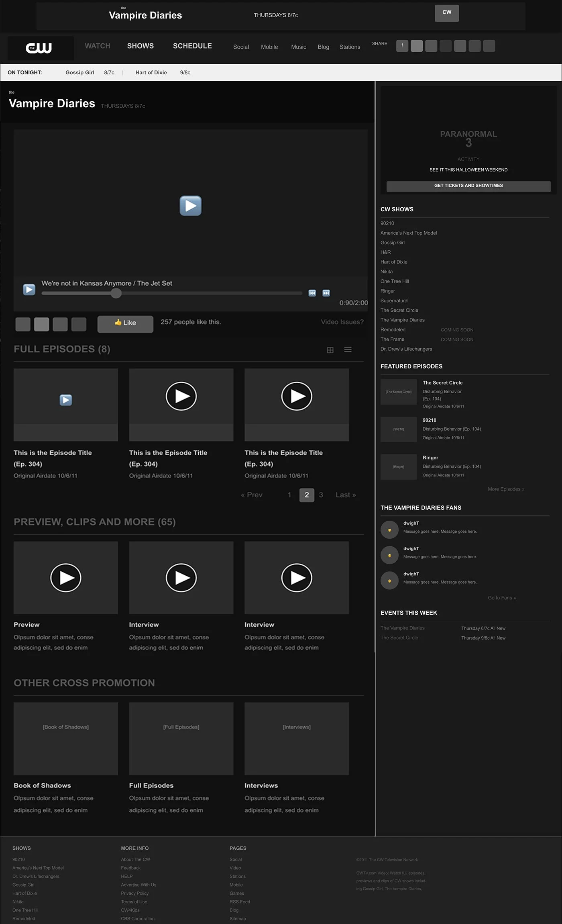Open Privacy Policy in footer
Screen dimensions: 562x924
coord(135,893)
